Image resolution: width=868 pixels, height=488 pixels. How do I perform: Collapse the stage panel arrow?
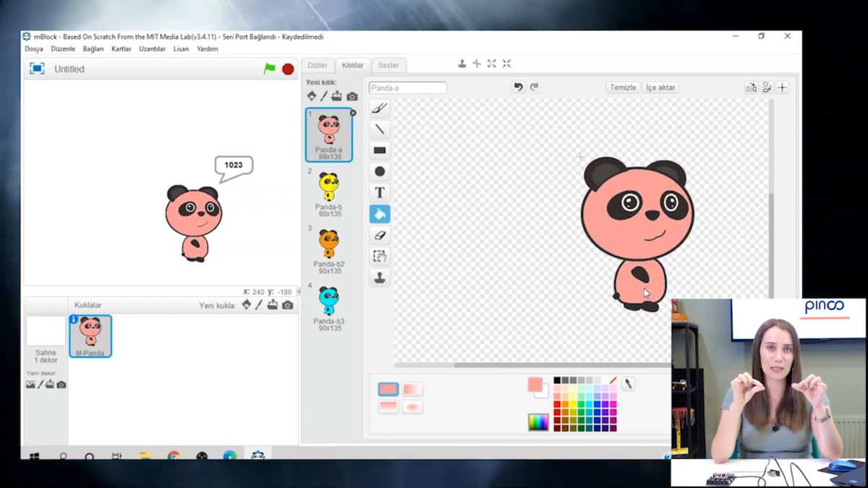(299, 292)
